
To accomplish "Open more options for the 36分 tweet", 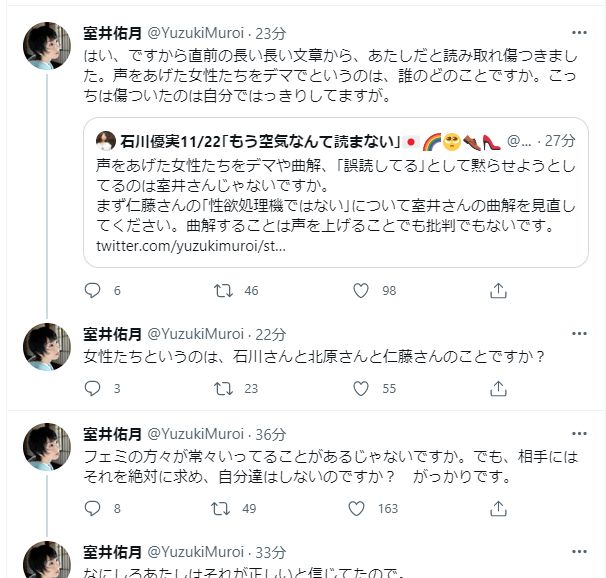I will click(x=579, y=434).
